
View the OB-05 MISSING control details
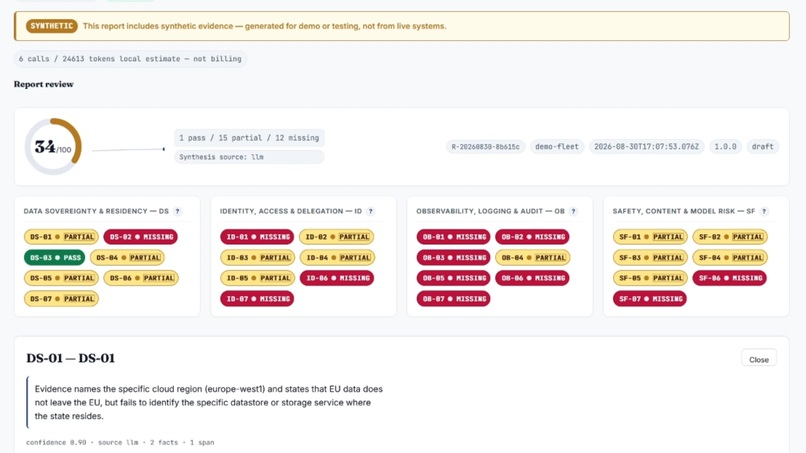(453, 278)
